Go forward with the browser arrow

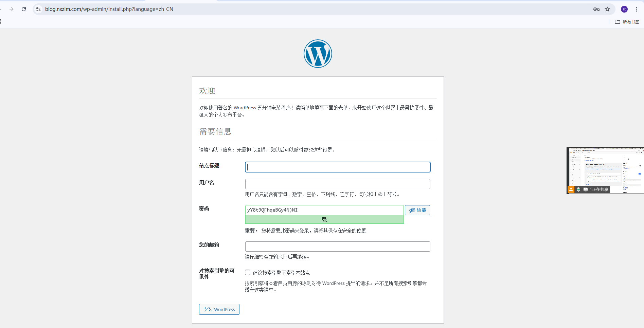click(x=12, y=9)
